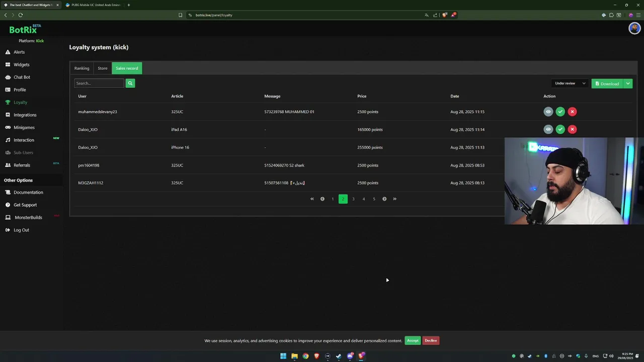Switch to the Store tab

coord(103,68)
